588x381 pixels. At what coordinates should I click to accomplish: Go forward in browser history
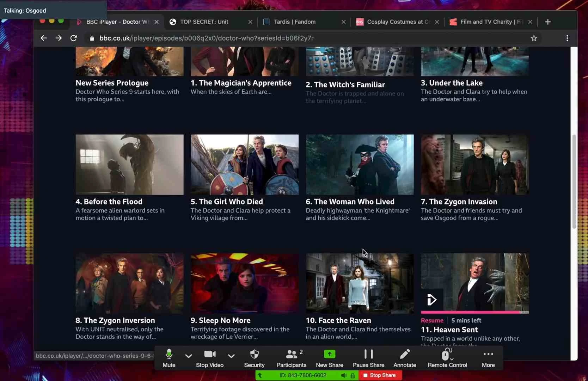[x=59, y=38]
